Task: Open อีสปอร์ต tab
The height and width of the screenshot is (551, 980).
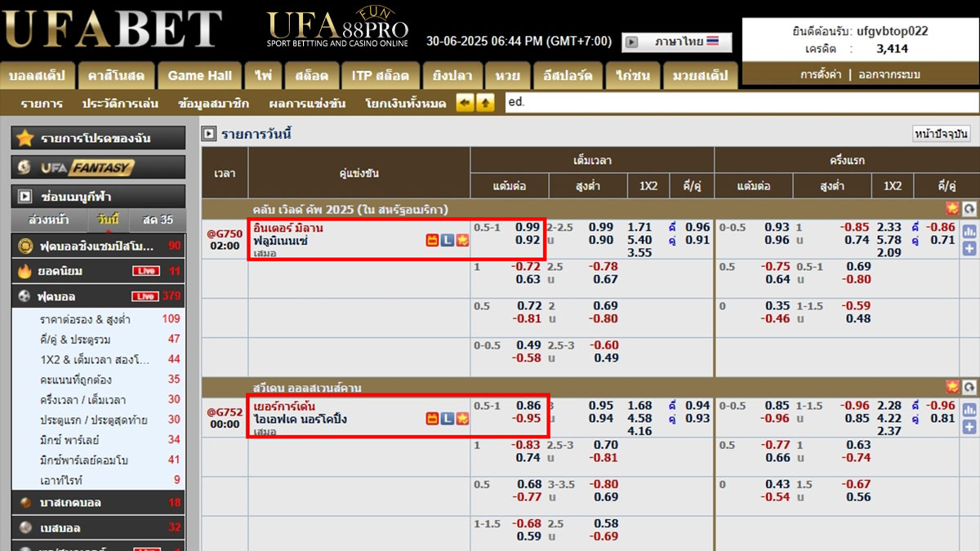Action: click(x=568, y=76)
